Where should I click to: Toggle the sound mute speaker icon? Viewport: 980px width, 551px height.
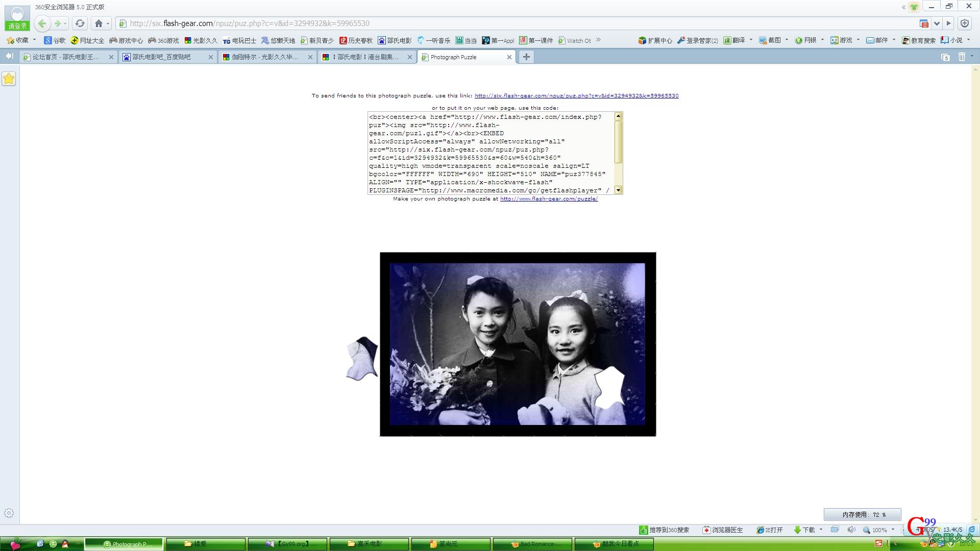(x=851, y=530)
